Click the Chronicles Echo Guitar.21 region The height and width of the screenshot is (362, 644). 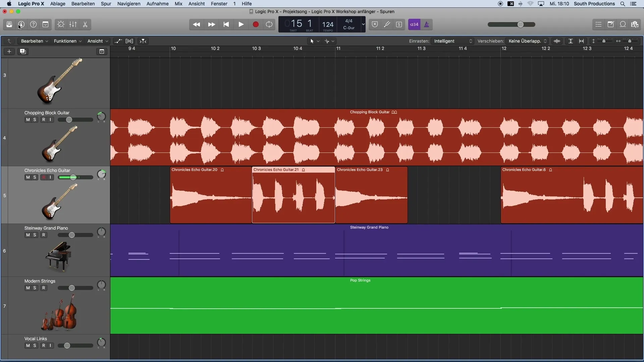293,194
